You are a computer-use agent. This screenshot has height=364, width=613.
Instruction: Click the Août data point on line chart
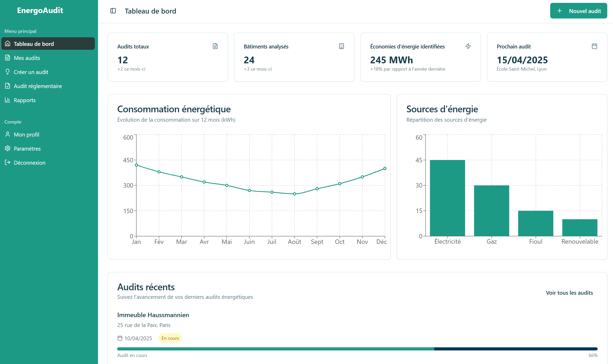coord(294,194)
